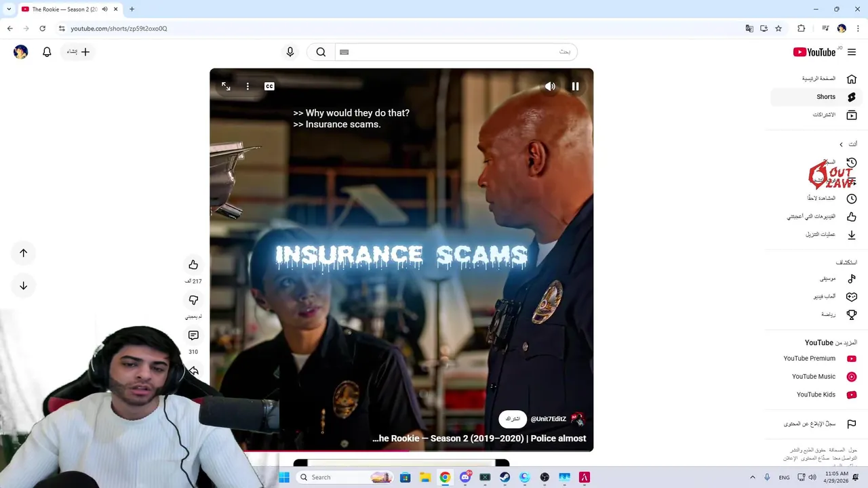Open the Playlists icon in the sidebar

click(x=852, y=181)
